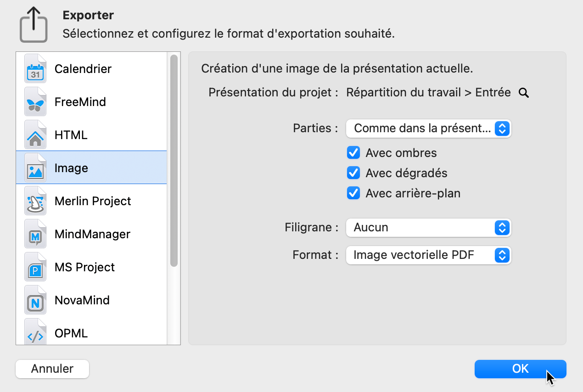Choose the MS Project file icon
The width and height of the screenshot is (583, 392).
coord(35,268)
